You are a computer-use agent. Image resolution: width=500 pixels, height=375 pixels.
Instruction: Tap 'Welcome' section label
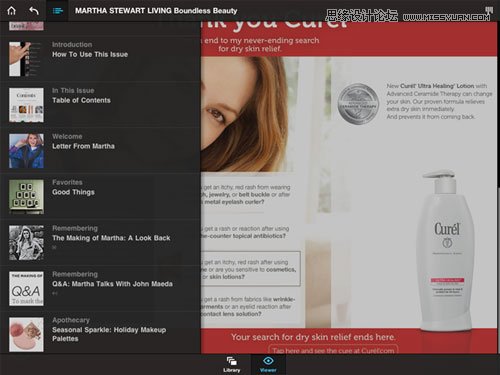[67, 136]
